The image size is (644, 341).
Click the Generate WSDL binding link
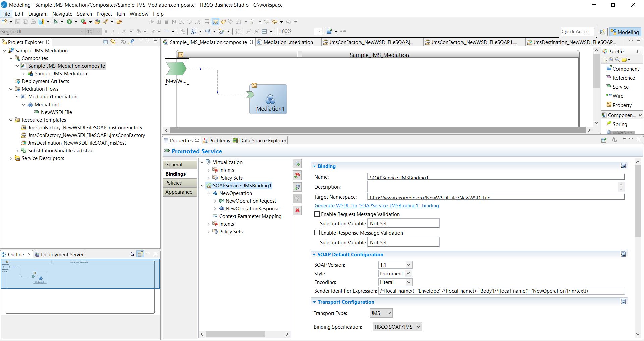point(377,206)
